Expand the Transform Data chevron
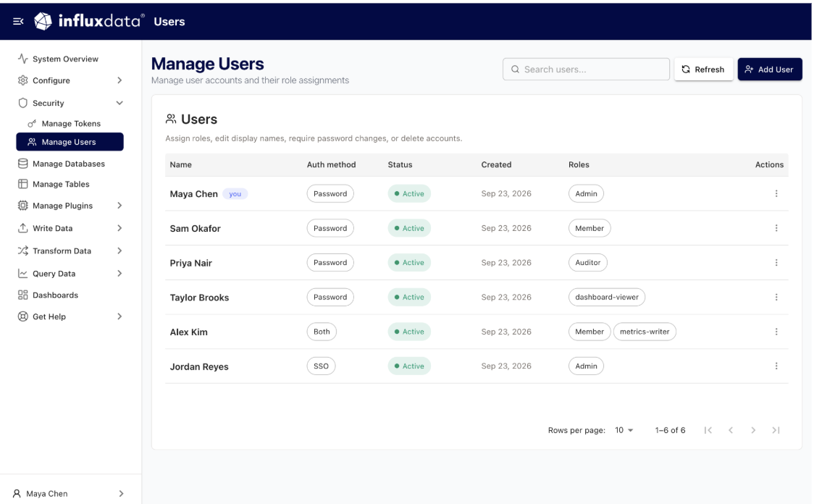This screenshot has width=814, height=504. [119, 251]
